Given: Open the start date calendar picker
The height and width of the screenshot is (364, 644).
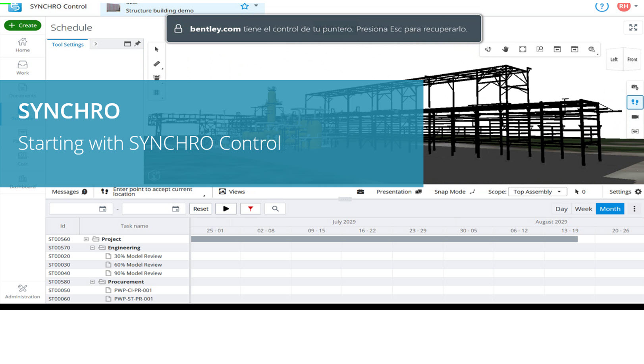Looking at the screenshot, I should click(102, 209).
